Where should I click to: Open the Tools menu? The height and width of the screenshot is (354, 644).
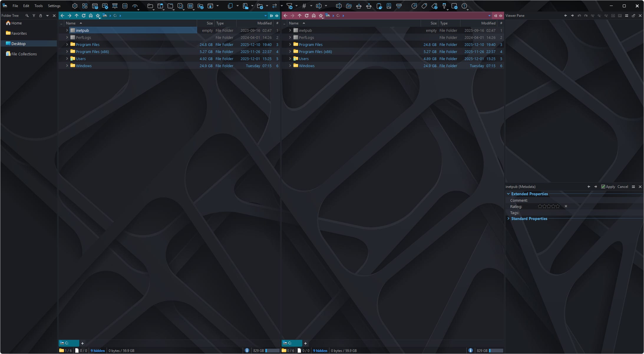pyautogui.click(x=39, y=6)
